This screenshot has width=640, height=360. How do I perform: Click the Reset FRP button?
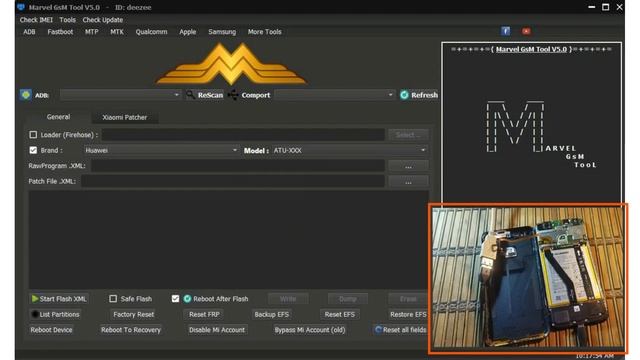pyautogui.click(x=204, y=314)
